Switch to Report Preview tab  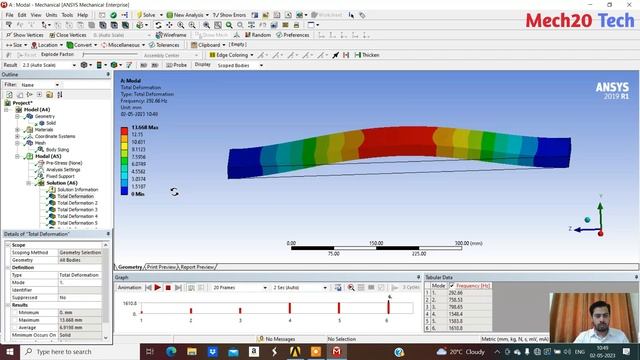197,267
